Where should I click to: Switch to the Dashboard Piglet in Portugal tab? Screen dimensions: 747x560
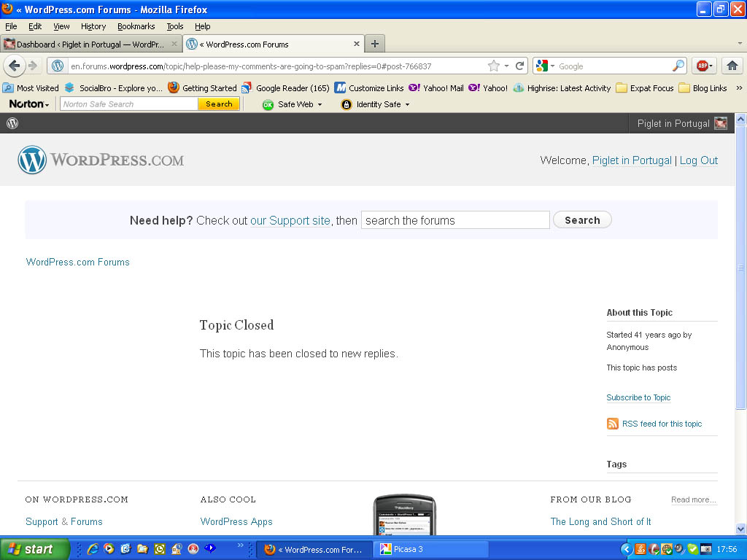(90, 44)
